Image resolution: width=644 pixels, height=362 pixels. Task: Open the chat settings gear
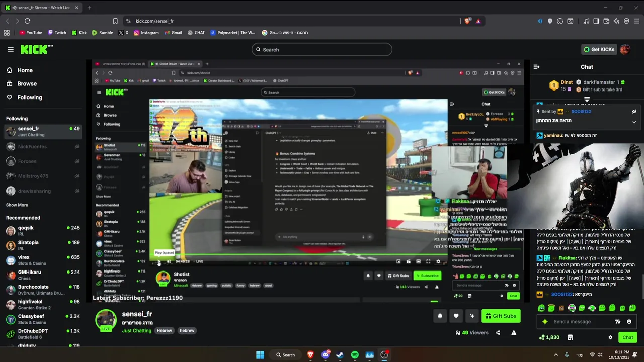click(x=610, y=337)
